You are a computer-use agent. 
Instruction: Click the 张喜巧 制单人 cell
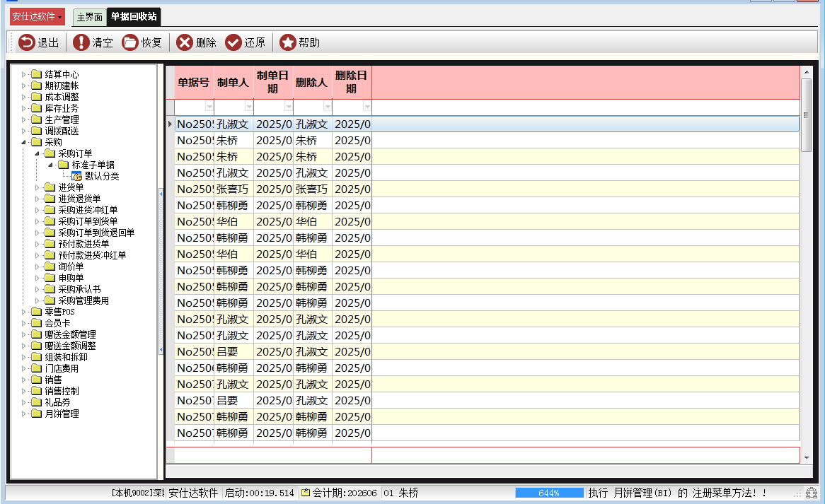tap(233, 189)
